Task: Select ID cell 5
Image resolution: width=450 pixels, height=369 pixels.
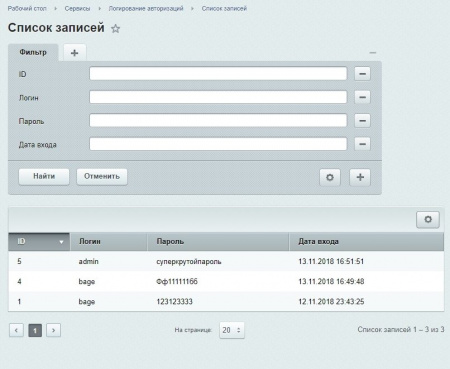Action: coord(19,261)
